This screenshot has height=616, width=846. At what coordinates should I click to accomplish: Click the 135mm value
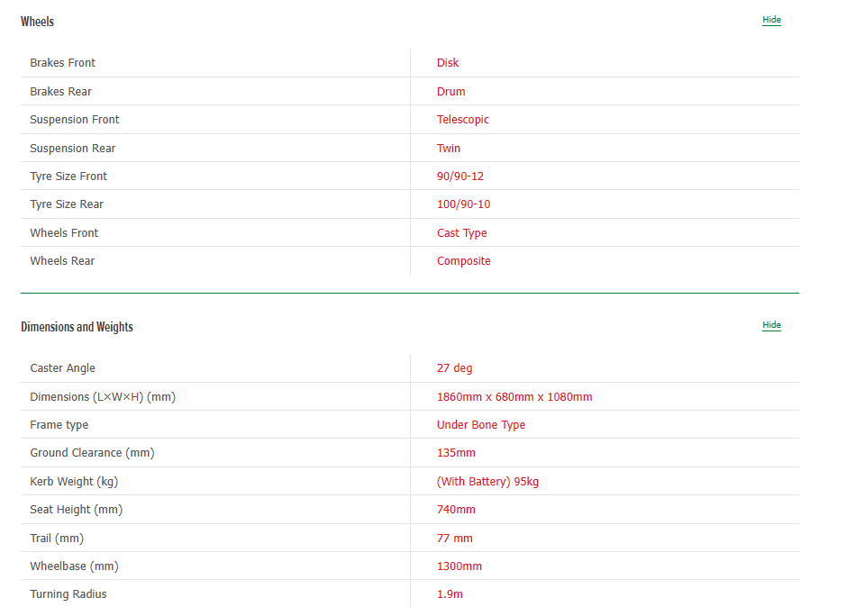point(456,453)
